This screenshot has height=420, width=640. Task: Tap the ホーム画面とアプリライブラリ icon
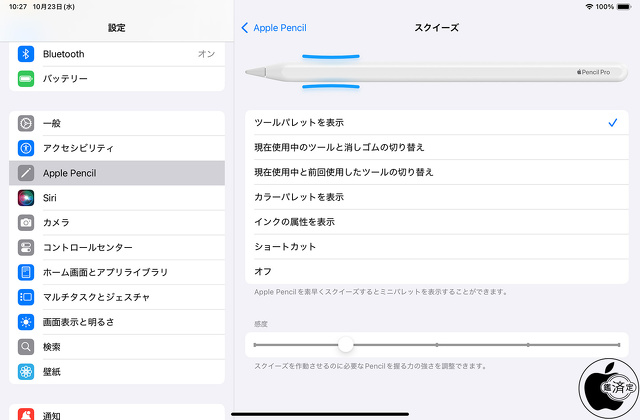click(x=26, y=272)
